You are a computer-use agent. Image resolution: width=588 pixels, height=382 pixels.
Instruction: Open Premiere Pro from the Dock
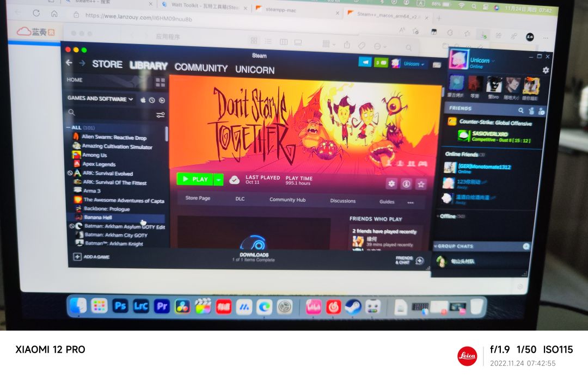pos(162,307)
